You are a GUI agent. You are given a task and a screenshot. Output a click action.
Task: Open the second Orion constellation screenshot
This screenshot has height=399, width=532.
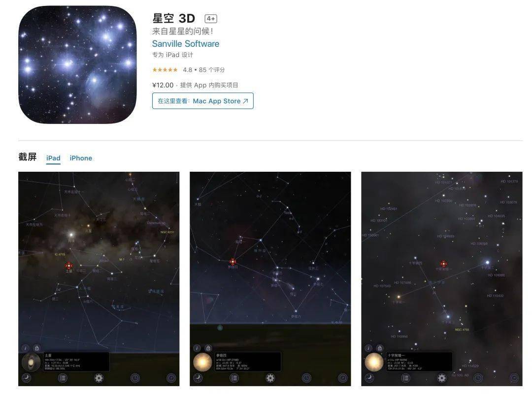270,278
